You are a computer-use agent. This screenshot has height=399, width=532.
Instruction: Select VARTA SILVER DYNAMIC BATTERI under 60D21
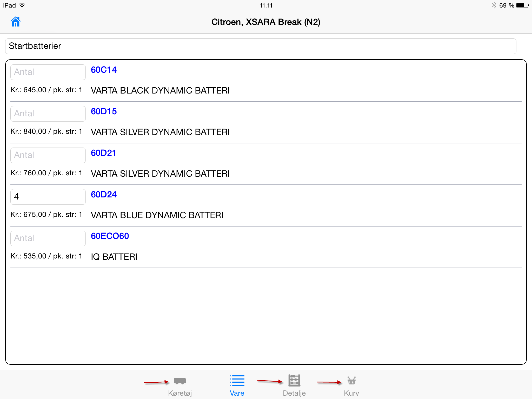pyautogui.click(x=160, y=174)
